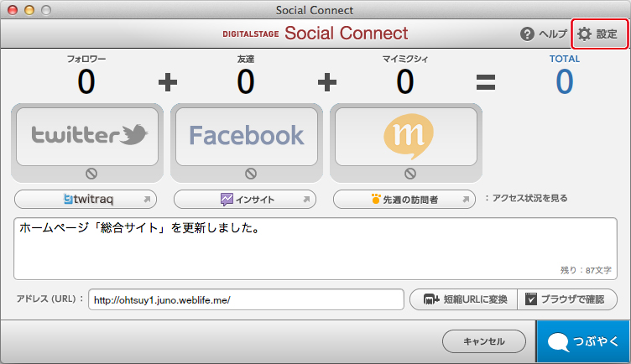This screenshot has height=364, width=631.
Task: Open twitraq access stats
Action: 86,199
